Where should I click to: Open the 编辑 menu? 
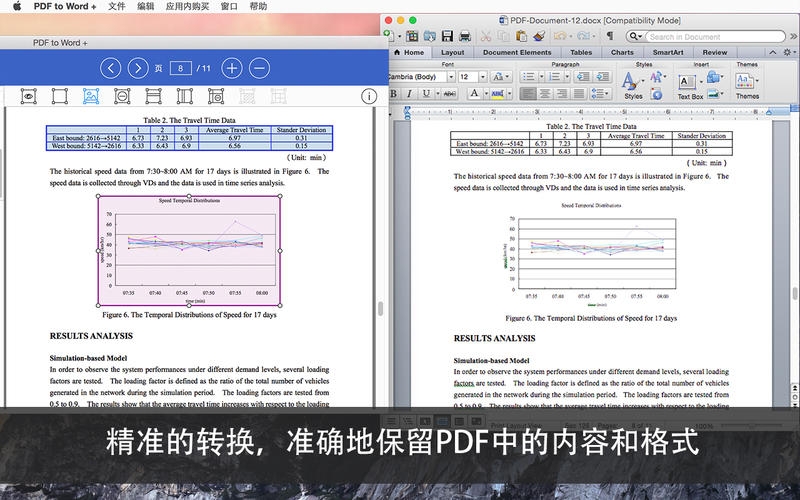pos(145,6)
